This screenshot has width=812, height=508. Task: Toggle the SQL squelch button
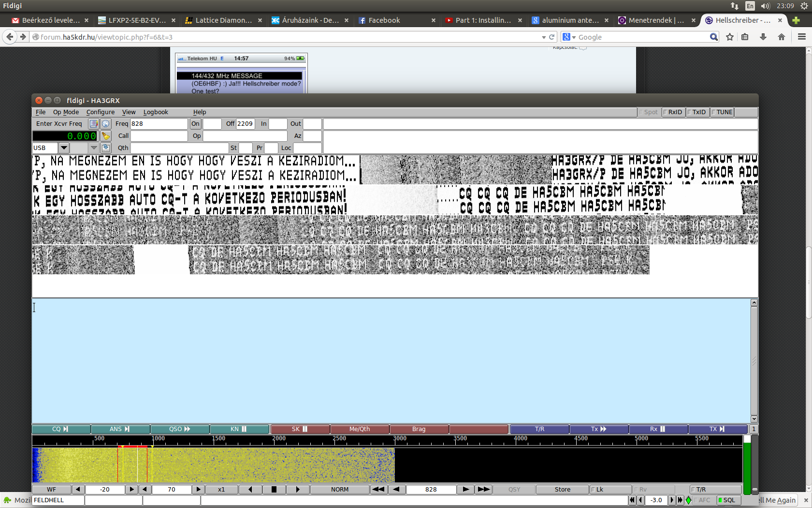click(726, 500)
